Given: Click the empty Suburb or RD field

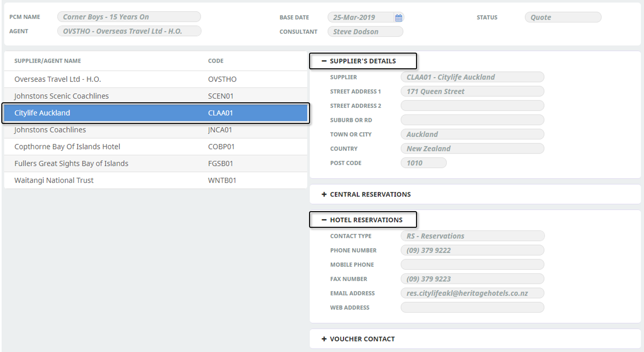Looking at the screenshot, I should [x=472, y=120].
